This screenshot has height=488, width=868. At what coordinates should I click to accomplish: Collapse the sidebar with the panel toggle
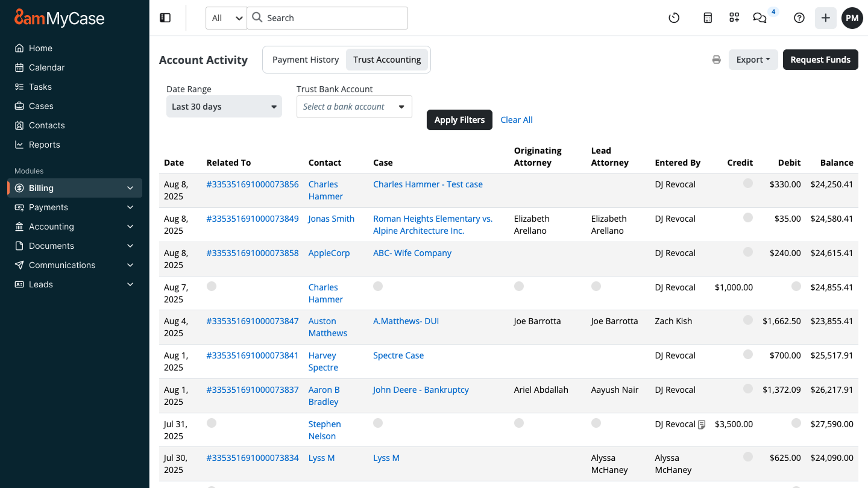tap(165, 17)
